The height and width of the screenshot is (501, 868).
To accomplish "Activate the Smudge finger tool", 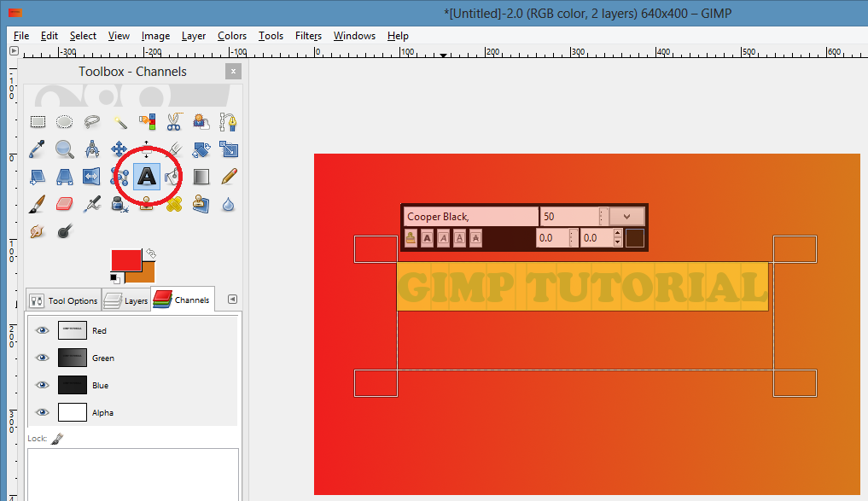I will point(38,230).
